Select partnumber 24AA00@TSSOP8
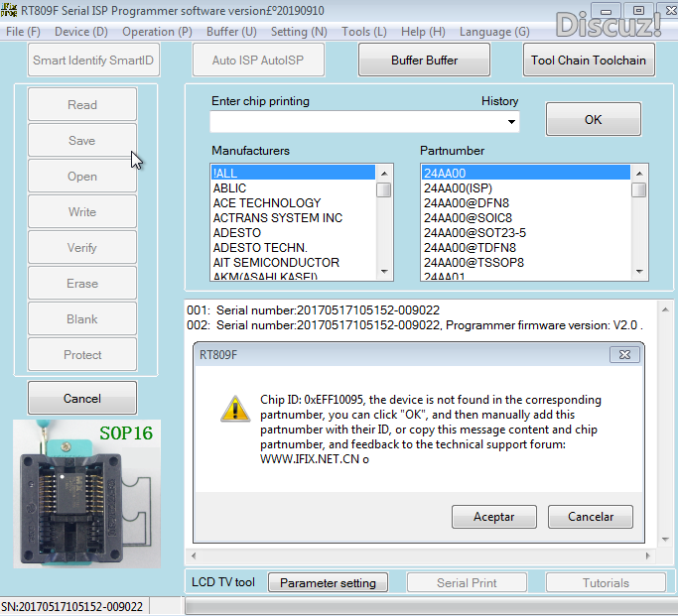This screenshot has height=616, width=678. pyautogui.click(x=526, y=262)
